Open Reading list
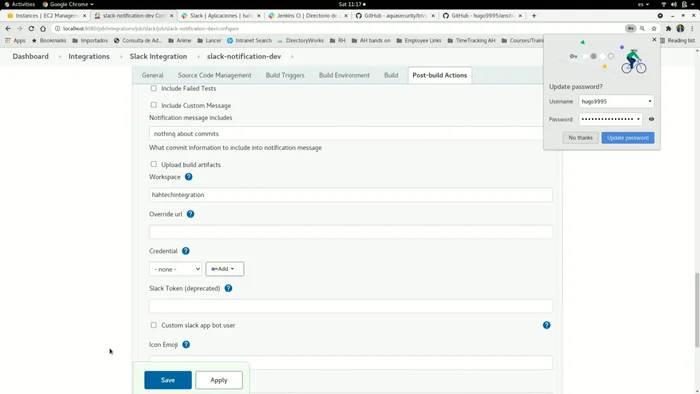Image resolution: width=700 pixels, height=394 pixels. click(677, 41)
